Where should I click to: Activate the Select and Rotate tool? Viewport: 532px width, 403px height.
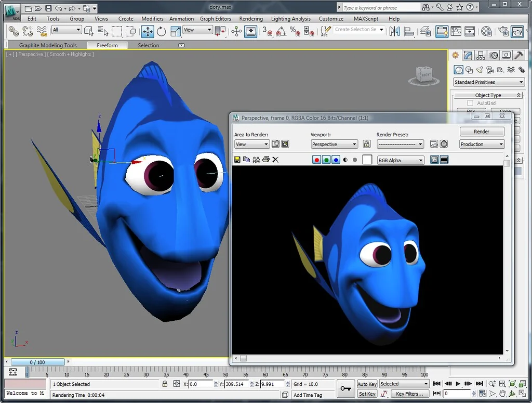[162, 32]
